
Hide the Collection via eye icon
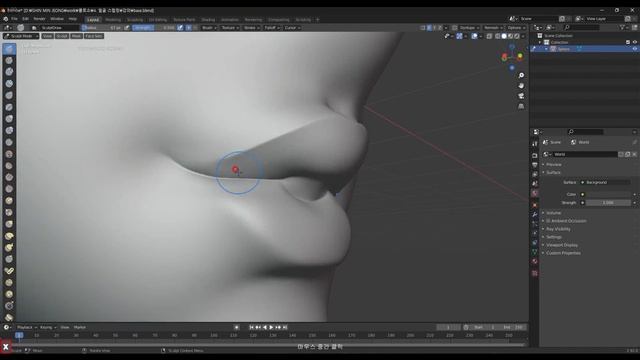click(635, 42)
